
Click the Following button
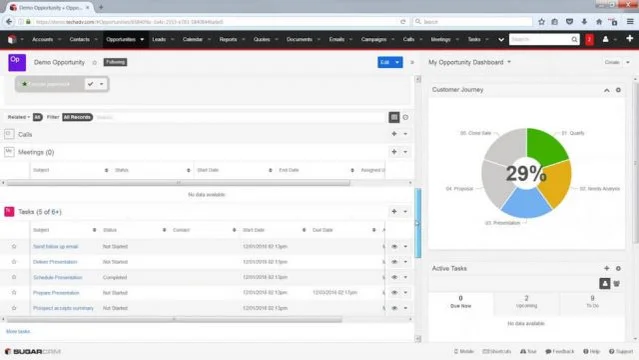pyautogui.click(x=115, y=62)
